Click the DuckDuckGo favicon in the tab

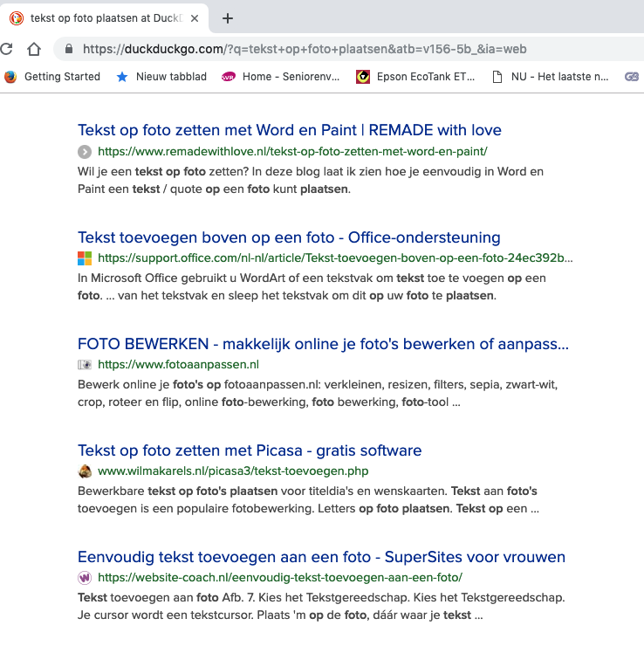17,18
